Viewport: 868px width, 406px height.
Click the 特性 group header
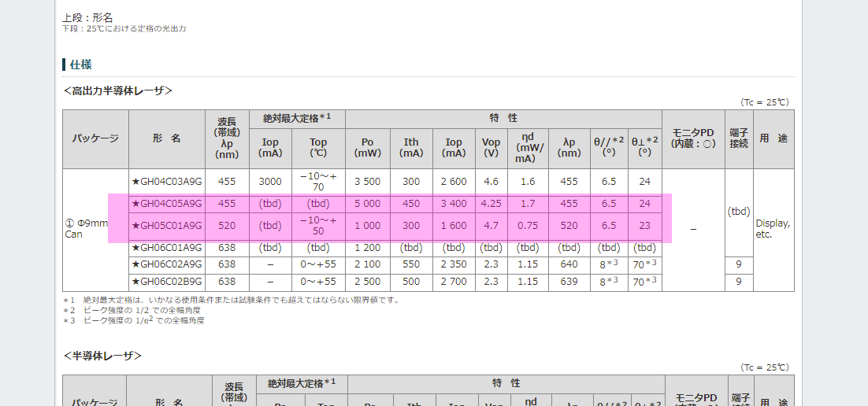[503, 118]
